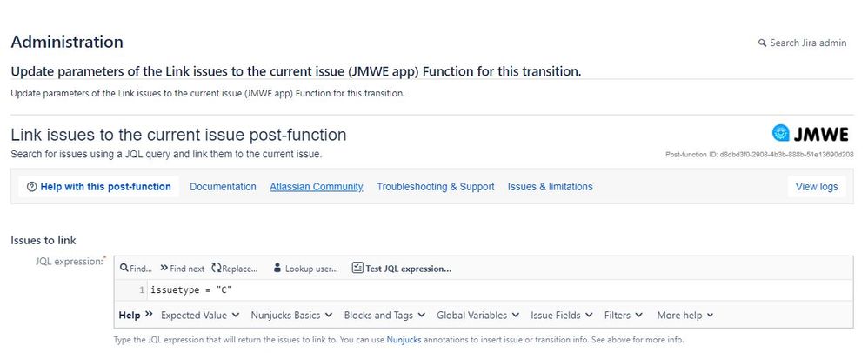Expand the Blocks and Tags dropdown
The image size is (868, 359).
[x=384, y=315]
